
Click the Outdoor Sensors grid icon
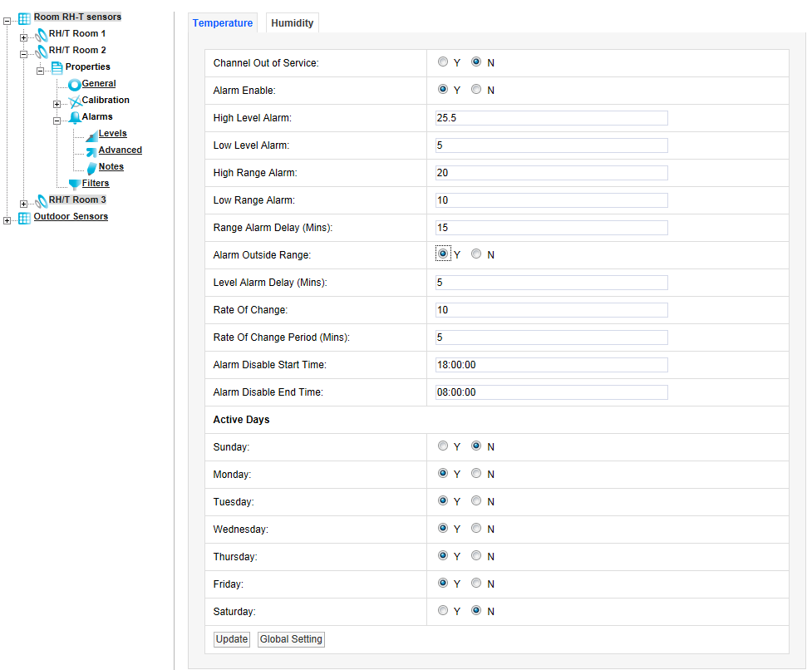(x=24, y=218)
